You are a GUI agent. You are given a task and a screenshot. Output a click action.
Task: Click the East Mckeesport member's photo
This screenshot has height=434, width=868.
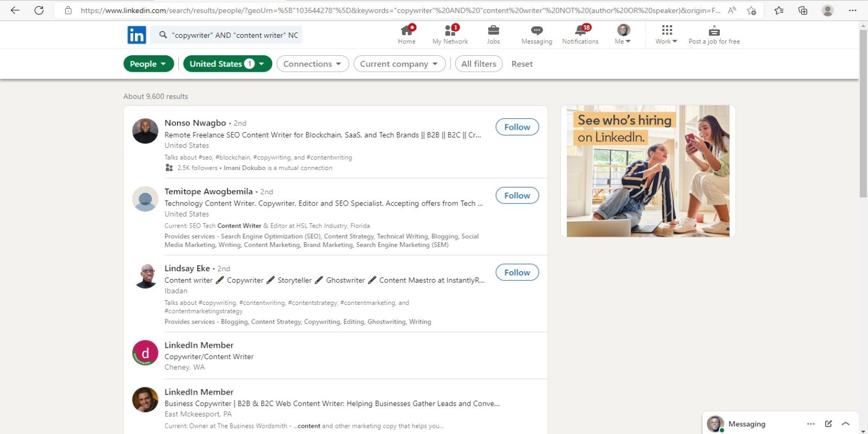[x=145, y=400]
